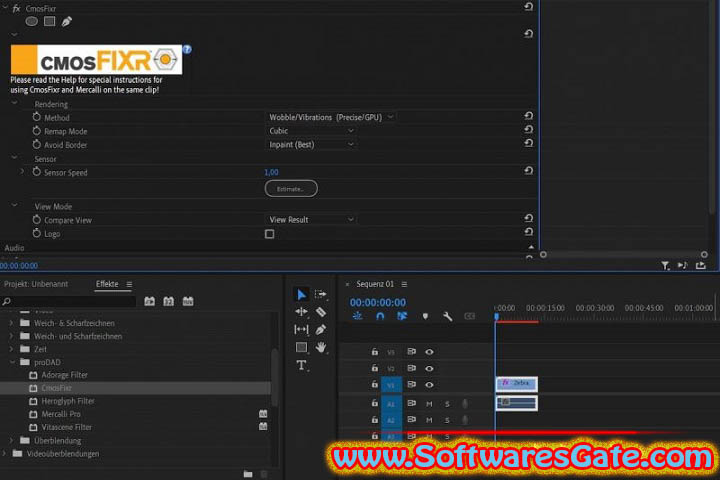Viewport: 720px width, 480px height.
Task: Select the Hand tool
Action: click(321, 347)
